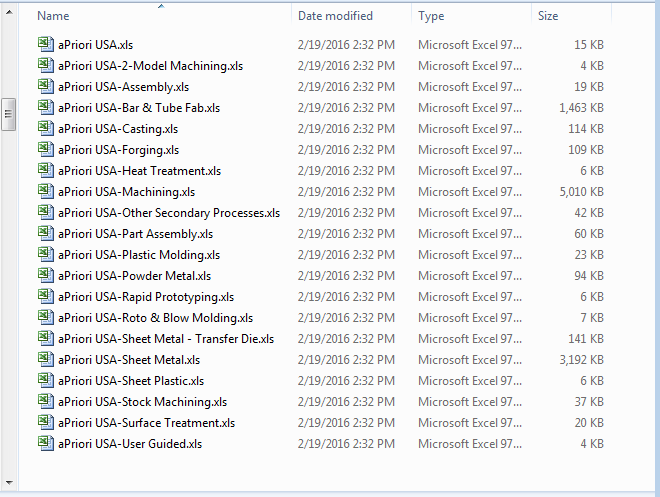The image size is (660, 497).
Task: Click Excel icon of aPriori USA-Assembly.xls
Action: tap(46, 86)
